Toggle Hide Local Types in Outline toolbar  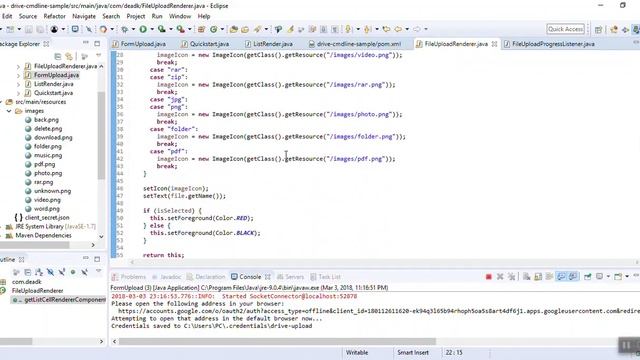tap(84, 272)
